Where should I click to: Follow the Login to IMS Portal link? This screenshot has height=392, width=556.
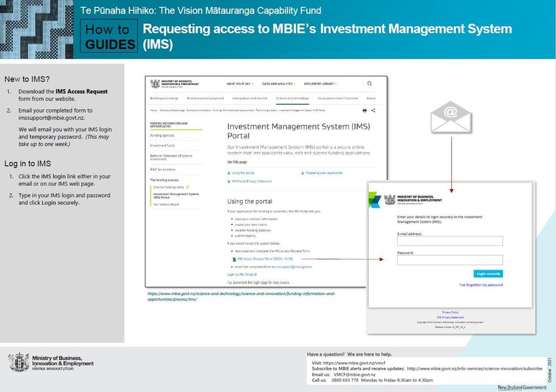click(240, 275)
